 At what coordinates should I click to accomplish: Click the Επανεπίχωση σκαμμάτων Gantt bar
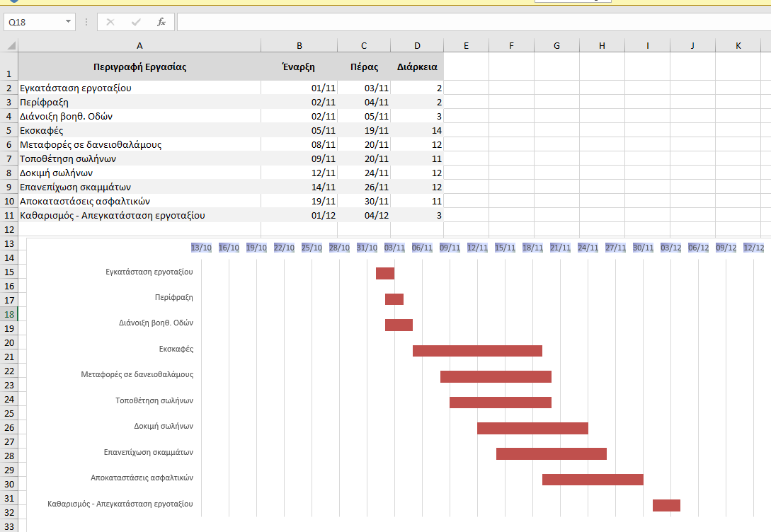552,454
